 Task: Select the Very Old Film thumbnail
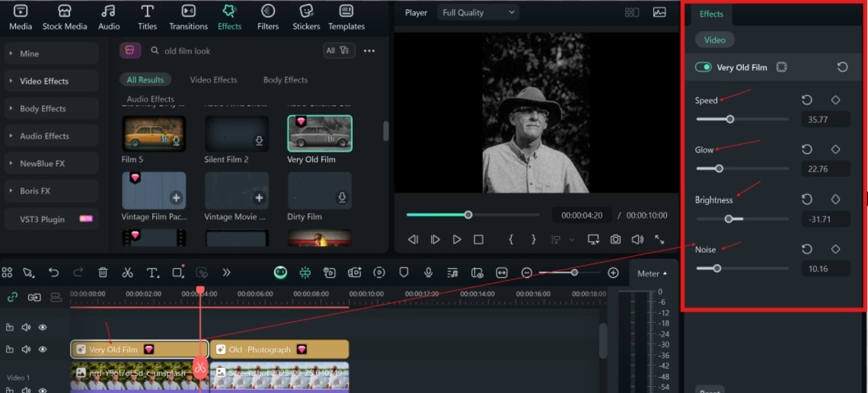[320, 133]
